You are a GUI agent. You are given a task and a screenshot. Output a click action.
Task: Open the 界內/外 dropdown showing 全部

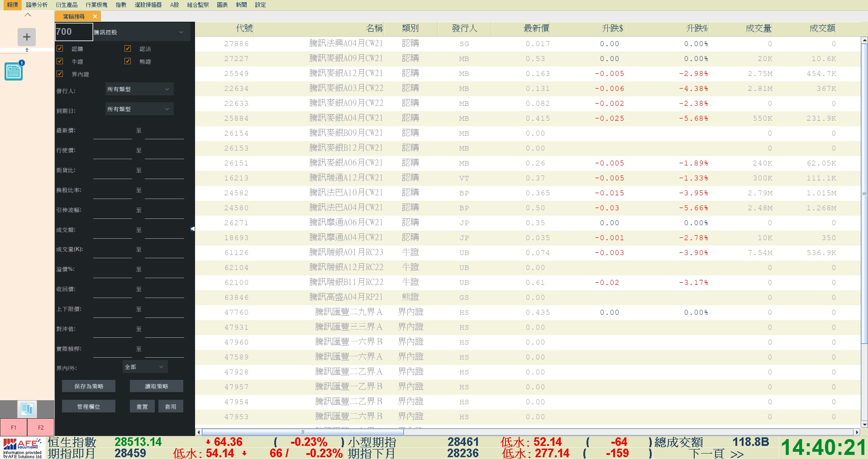click(x=145, y=367)
